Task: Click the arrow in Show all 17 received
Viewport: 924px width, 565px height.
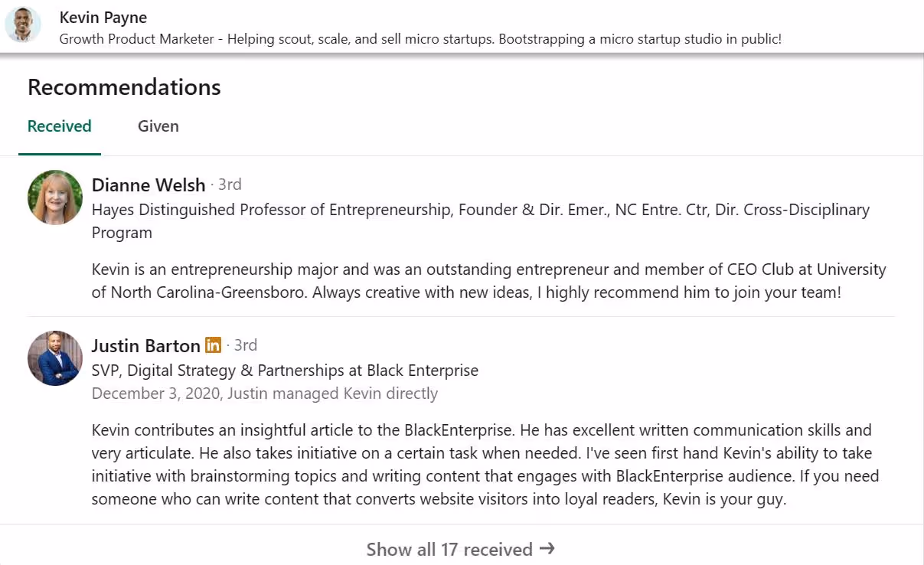Action: 547,549
